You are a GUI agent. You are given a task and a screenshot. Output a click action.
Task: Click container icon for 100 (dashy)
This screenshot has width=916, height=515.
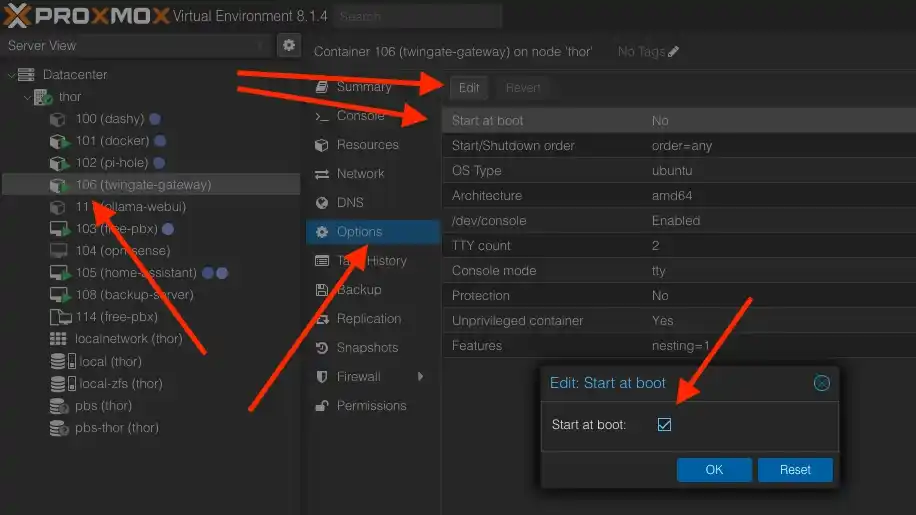57,119
